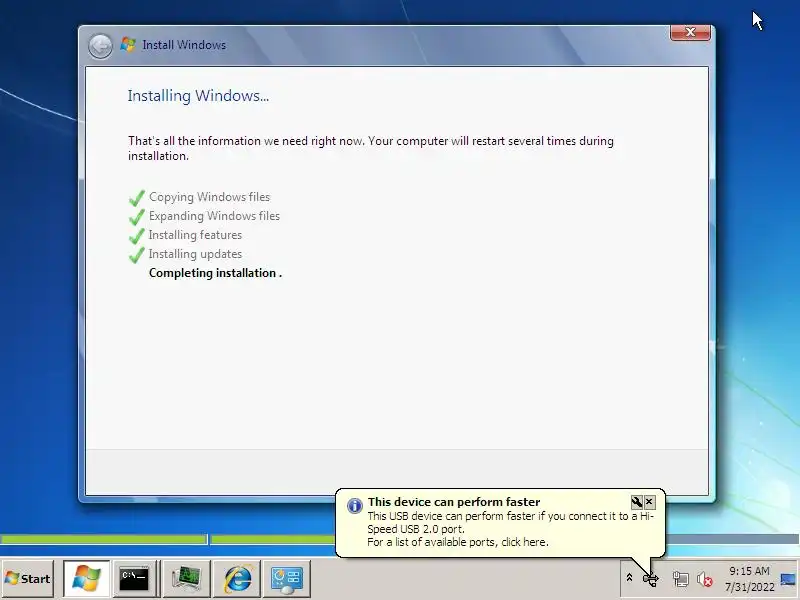Screen dimensions: 800x600
Task: Select 'Expanding Windows files' step
Action: pos(214,216)
